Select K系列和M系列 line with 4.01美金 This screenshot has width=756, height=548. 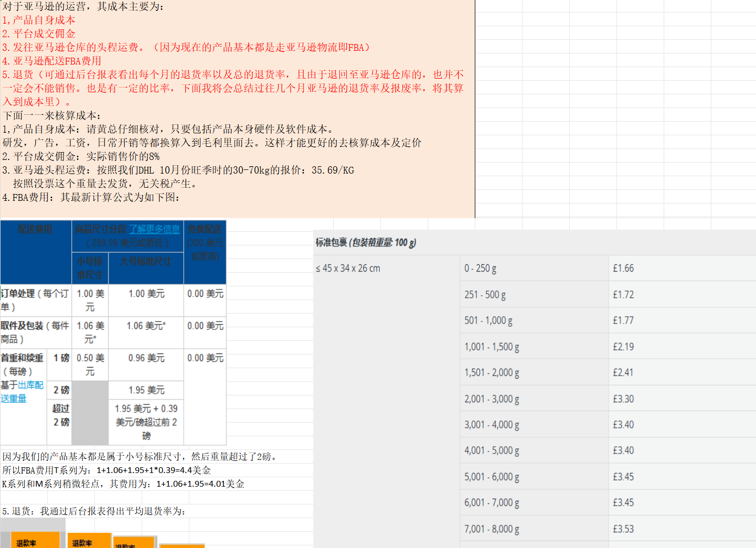123,484
